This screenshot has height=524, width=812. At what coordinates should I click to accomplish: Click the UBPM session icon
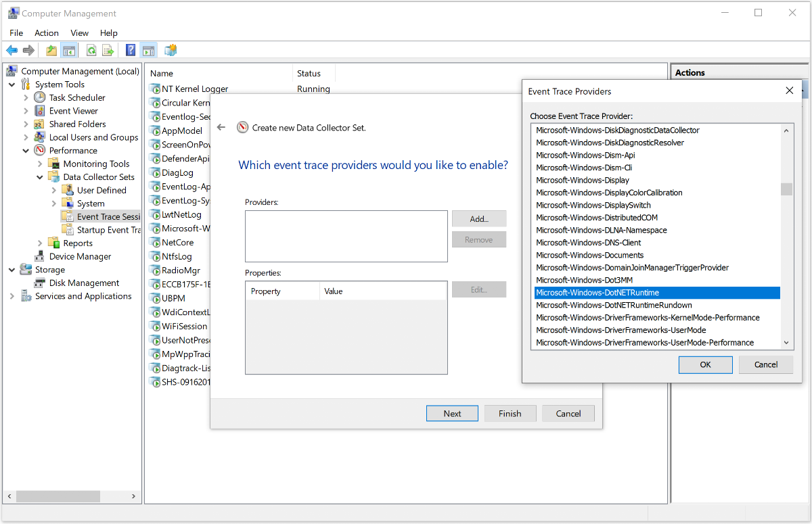(154, 298)
